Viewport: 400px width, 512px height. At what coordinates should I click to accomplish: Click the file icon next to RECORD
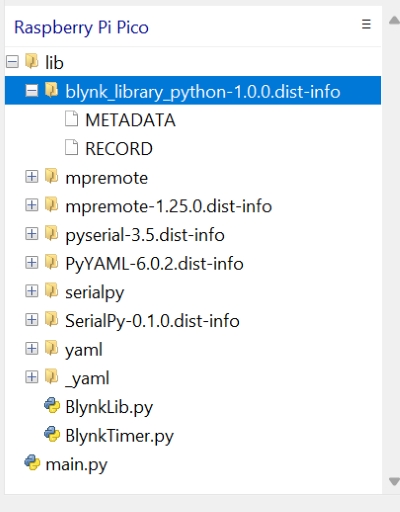71,148
